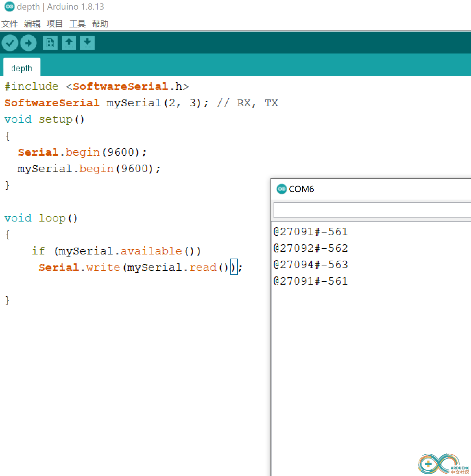Click the mySerial.begin(9600); line

(x=89, y=169)
